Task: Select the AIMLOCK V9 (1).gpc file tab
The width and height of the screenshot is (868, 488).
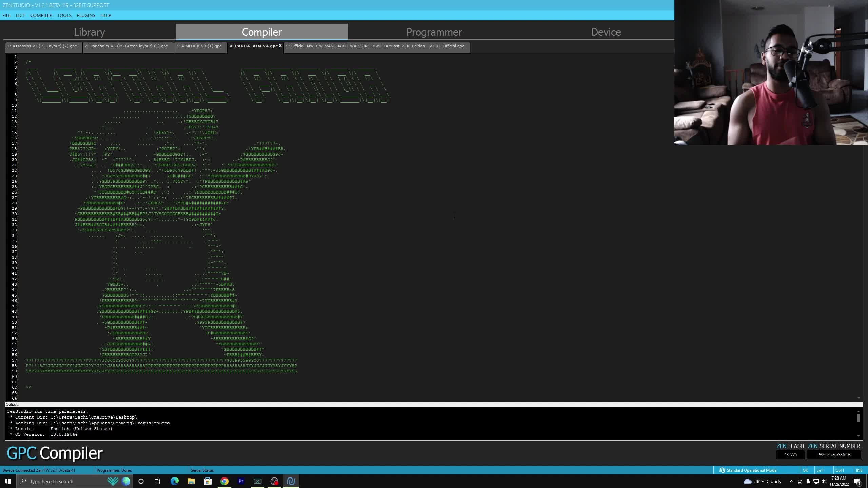Action: 199,46
